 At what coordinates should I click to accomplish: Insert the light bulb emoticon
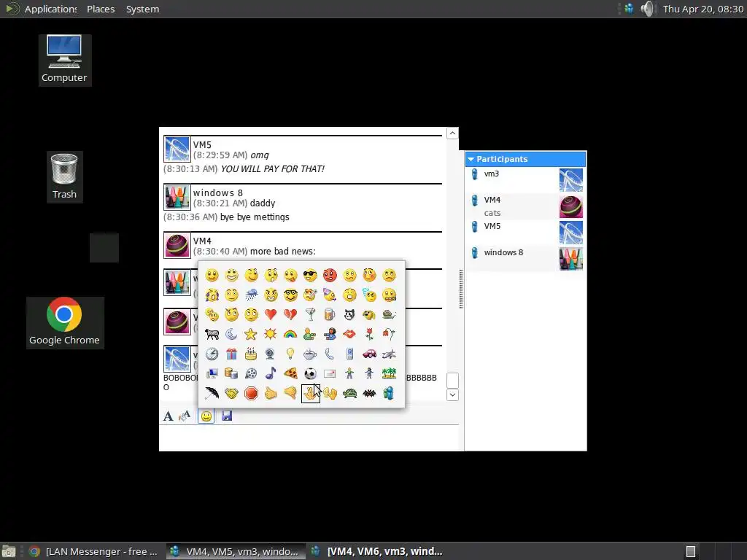pyautogui.click(x=290, y=354)
